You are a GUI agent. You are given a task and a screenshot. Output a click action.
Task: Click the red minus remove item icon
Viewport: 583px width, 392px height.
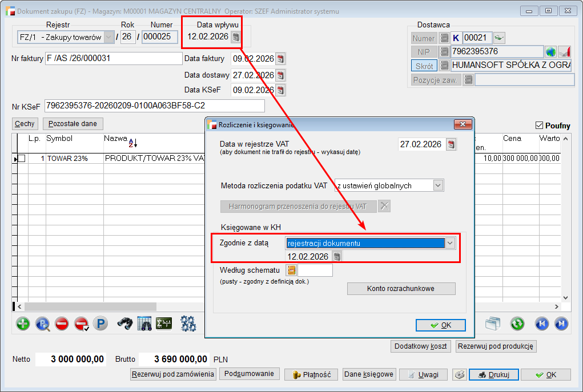coord(62,324)
